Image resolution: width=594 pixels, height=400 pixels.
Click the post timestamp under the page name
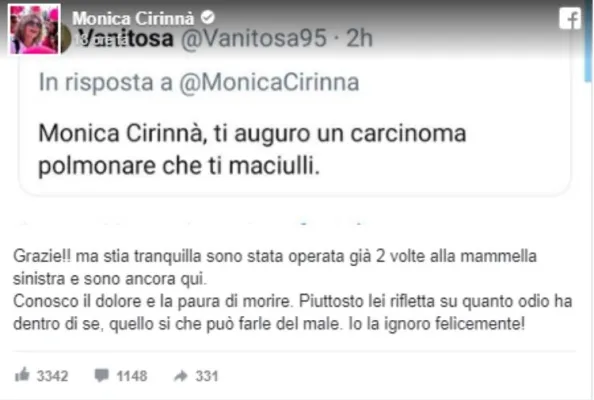[x=100, y=40]
